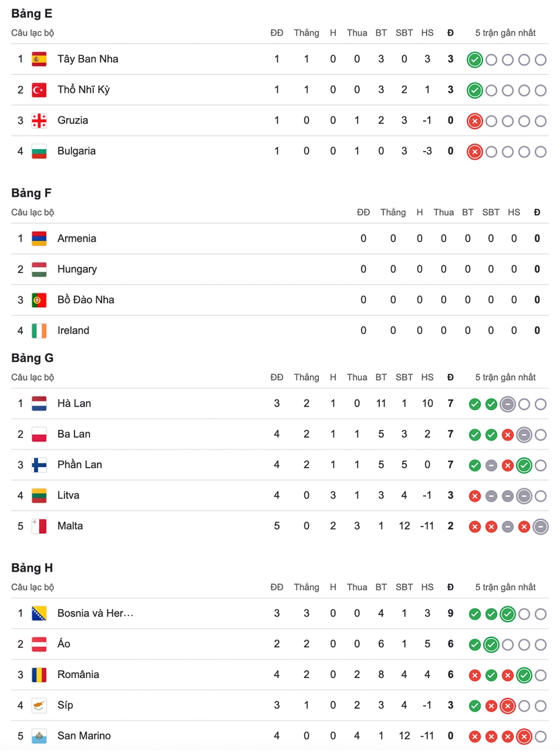
Task: Click Bulgaria's red loss result icon
Action: pos(475,152)
